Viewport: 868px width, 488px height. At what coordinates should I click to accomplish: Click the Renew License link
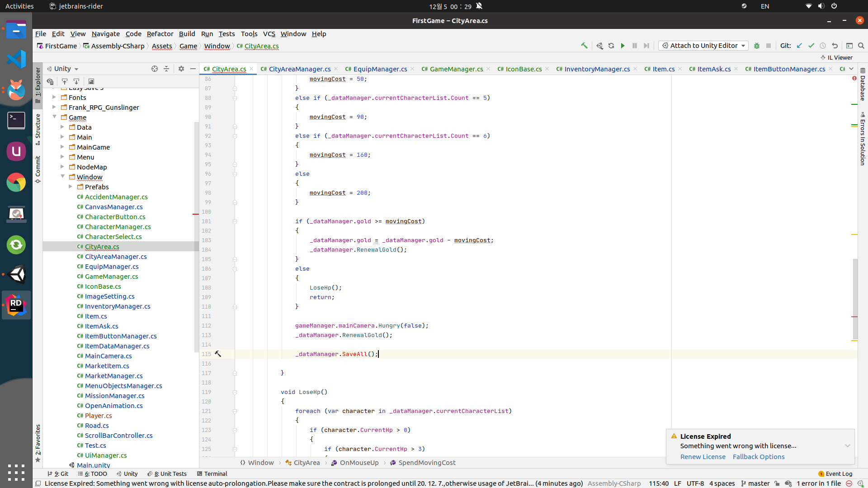703,457
